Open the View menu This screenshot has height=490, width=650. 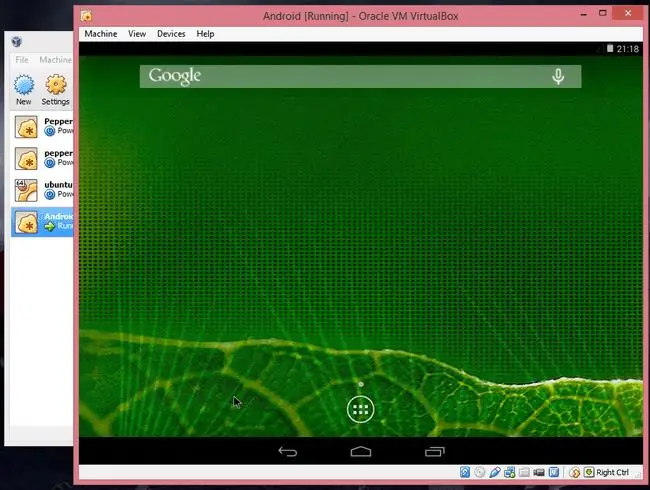click(x=137, y=34)
